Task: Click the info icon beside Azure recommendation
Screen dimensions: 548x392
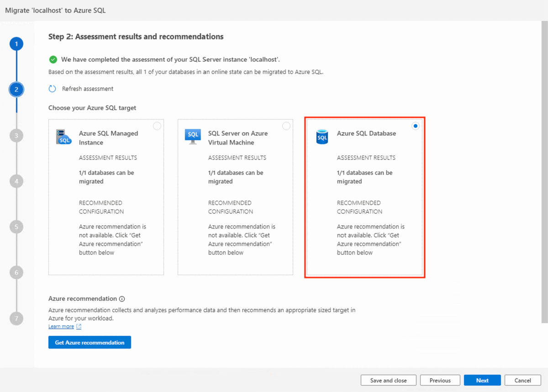Action: [122, 299]
